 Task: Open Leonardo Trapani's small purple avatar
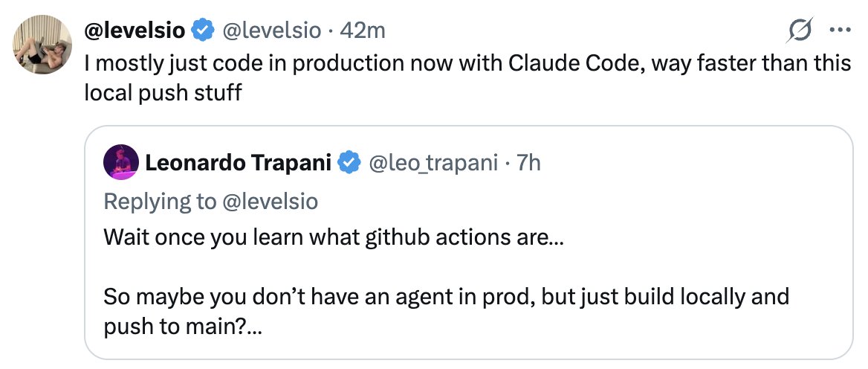click(120, 161)
